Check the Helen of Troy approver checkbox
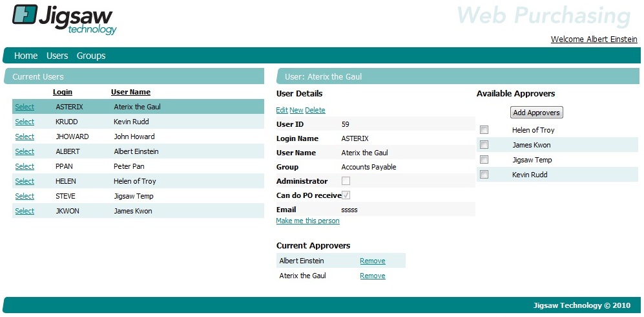644x317 pixels. point(484,130)
